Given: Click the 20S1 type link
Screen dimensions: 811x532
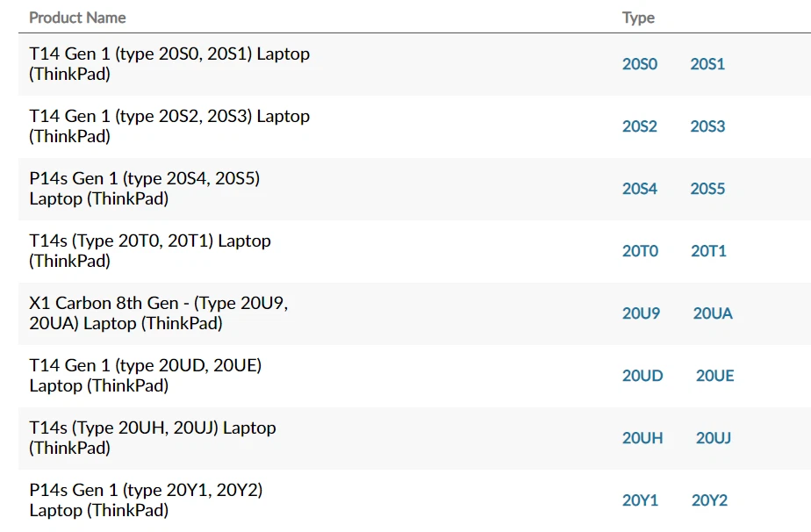Looking at the screenshot, I should coord(707,64).
